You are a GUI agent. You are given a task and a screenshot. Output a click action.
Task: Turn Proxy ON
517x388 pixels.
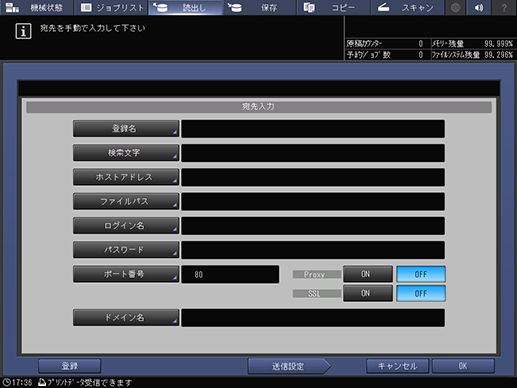click(x=368, y=274)
